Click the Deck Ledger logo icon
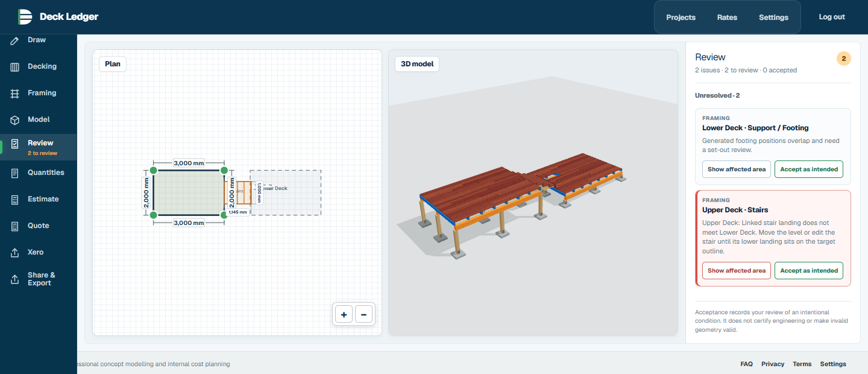Image resolution: width=868 pixels, height=374 pixels. pos(25,17)
